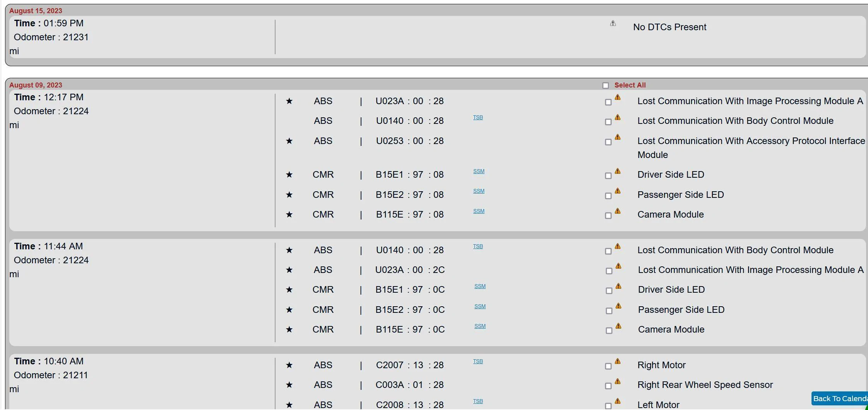Image resolution: width=868 pixels, height=410 pixels.
Task: Click the 'Time : 12:17 PM' entry
Action: (49, 97)
